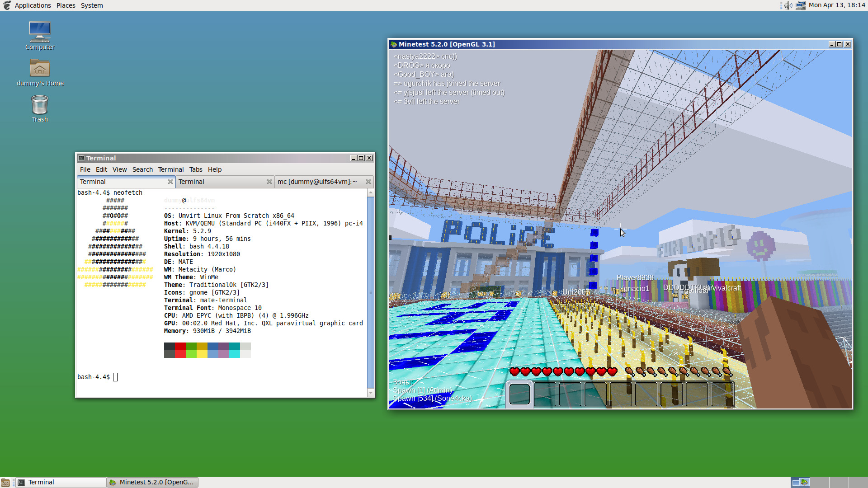Click the show desktop panel icon
Viewport: 868px width, 488px height.
tap(5, 483)
